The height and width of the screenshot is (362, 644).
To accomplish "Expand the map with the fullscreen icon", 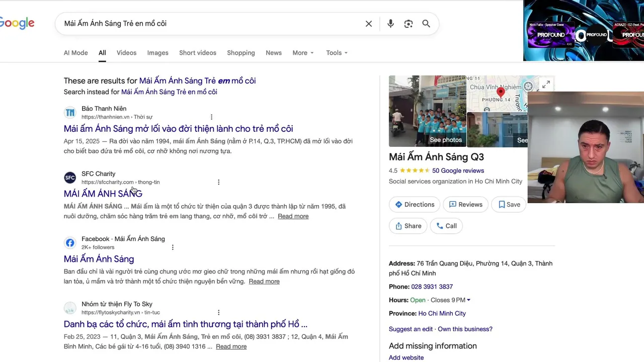I will click(546, 84).
